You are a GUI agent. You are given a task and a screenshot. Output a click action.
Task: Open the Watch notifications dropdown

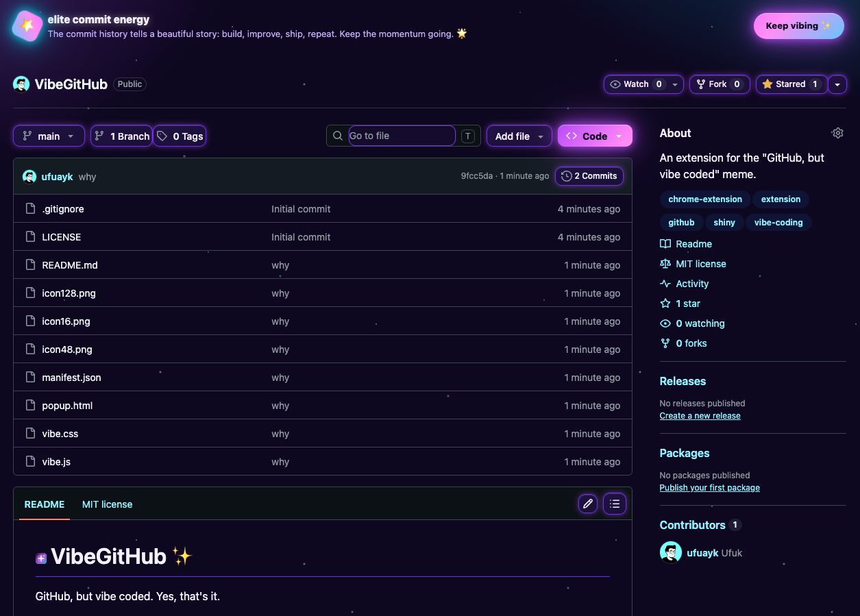coord(643,84)
